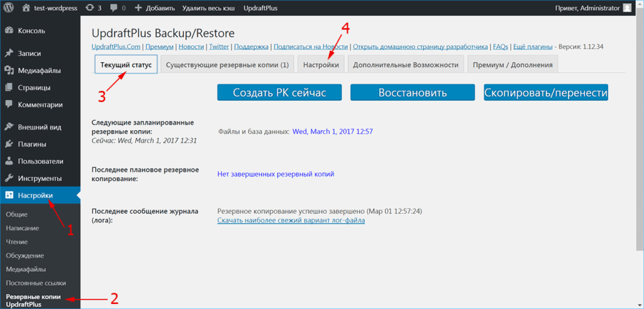Open the Поддержка link
This screenshot has height=309, width=644.
pyautogui.click(x=252, y=46)
